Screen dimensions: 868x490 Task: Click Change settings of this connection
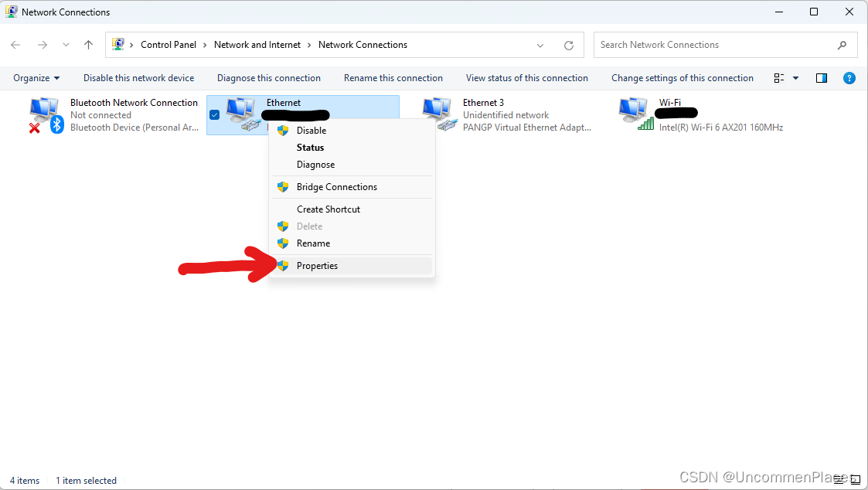pyautogui.click(x=682, y=78)
